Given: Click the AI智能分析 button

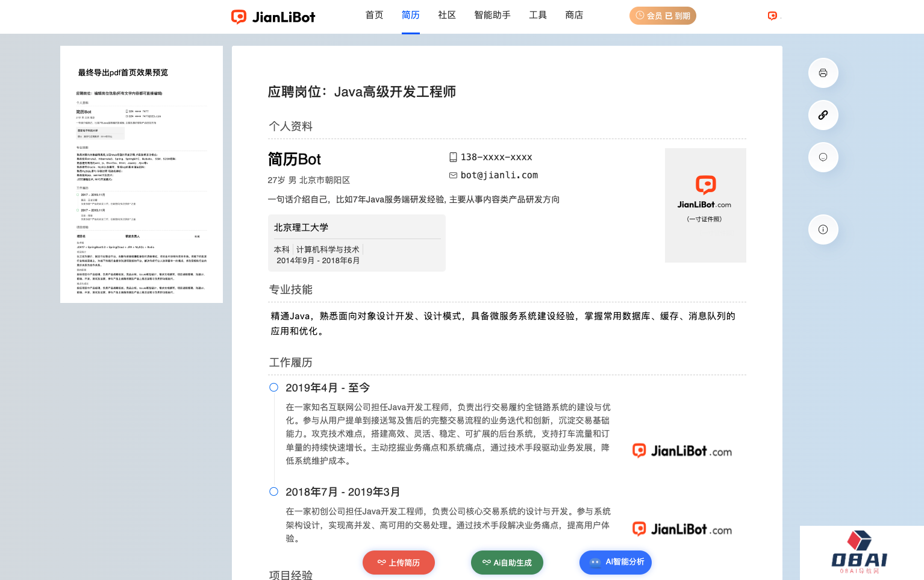Looking at the screenshot, I should click(615, 563).
